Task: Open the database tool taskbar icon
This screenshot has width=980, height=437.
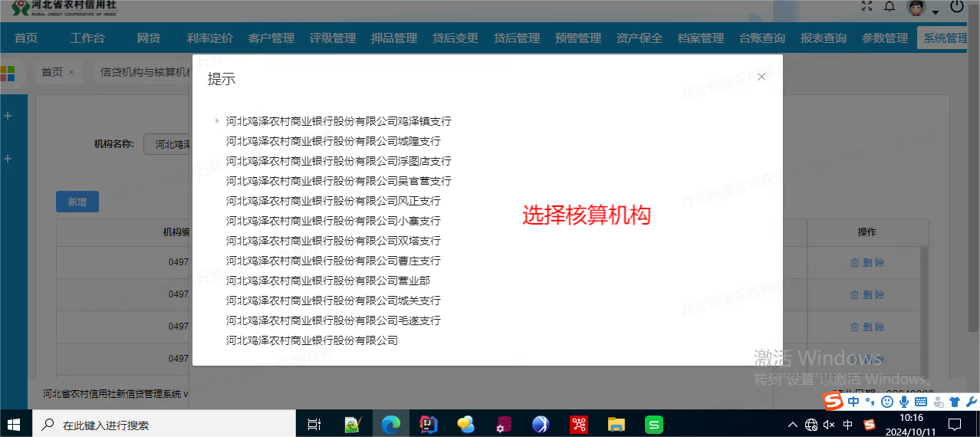Action: click(x=503, y=424)
